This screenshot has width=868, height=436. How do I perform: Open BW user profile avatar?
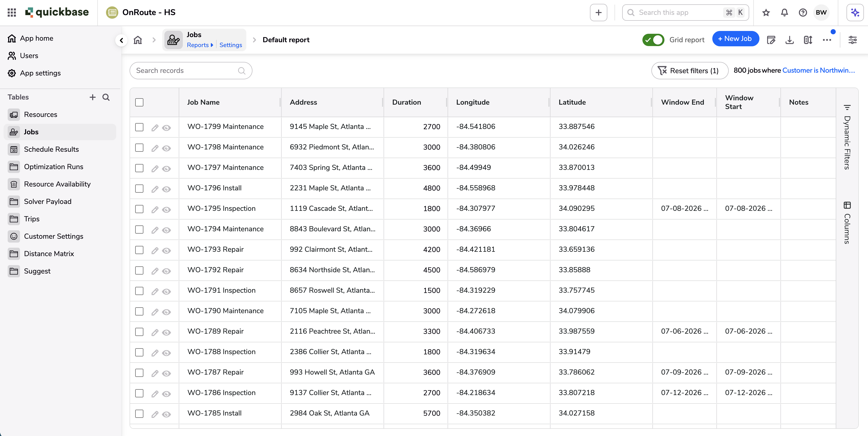pyautogui.click(x=821, y=13)
